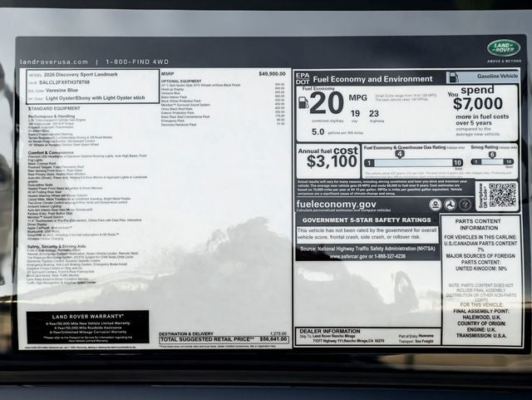Click the OPTIONAL EQUIPMENT heading

point(181,81)
